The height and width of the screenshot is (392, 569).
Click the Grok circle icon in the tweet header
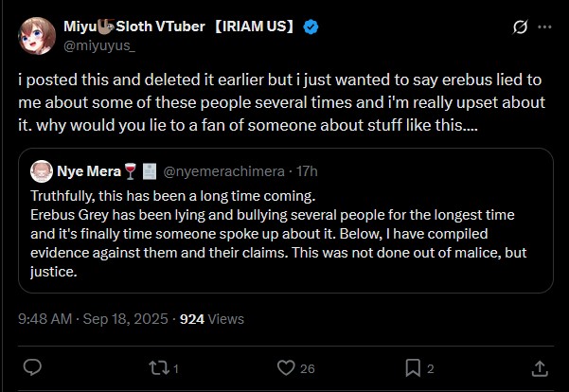click(x=519, y=27)
